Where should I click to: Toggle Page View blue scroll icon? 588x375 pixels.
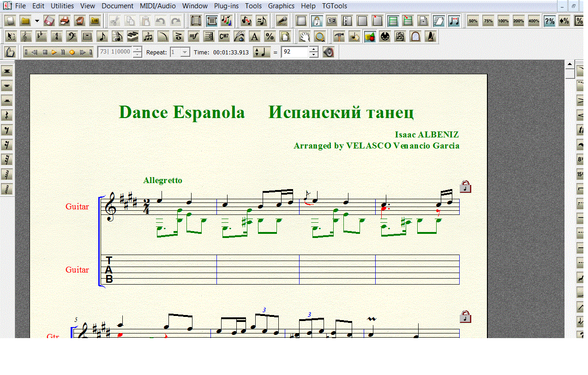coord(212,21)
